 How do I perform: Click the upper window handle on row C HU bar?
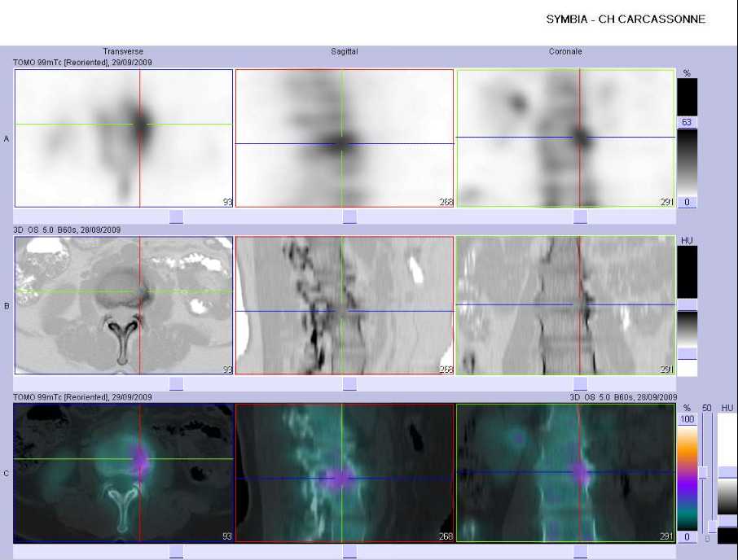pos(727,473)
